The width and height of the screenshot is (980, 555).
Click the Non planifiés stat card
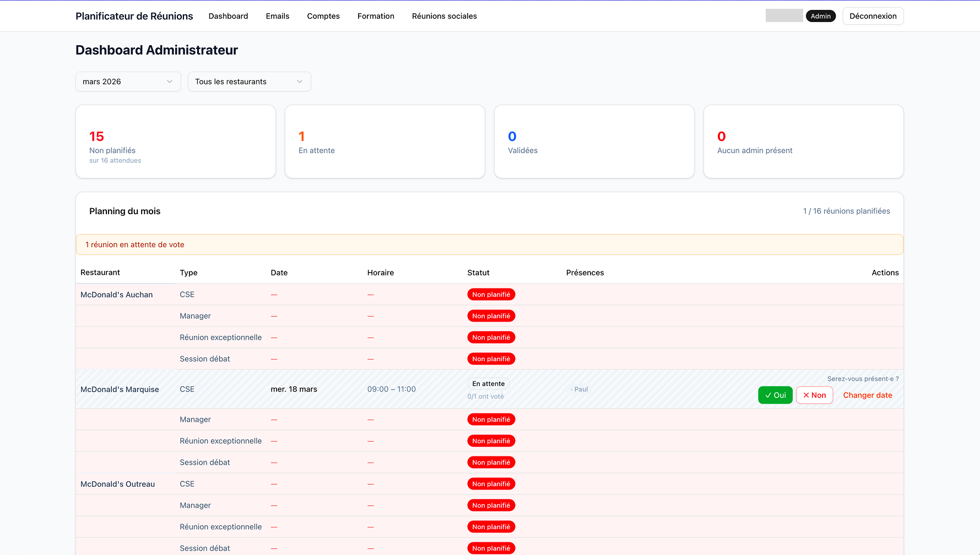[x=175, y=142]
